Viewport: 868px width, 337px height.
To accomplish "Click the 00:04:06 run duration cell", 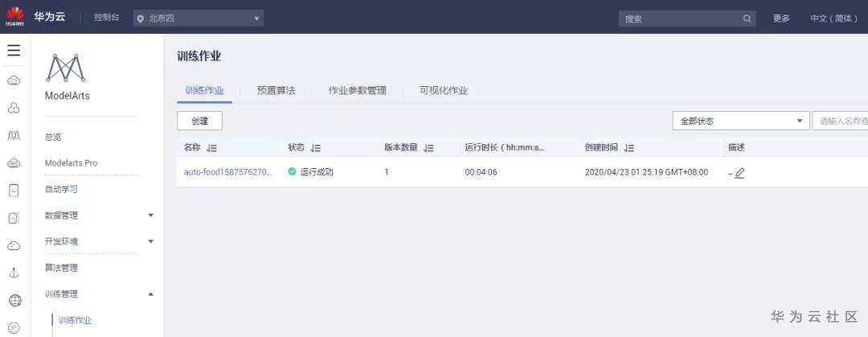I will pos(481,172).
